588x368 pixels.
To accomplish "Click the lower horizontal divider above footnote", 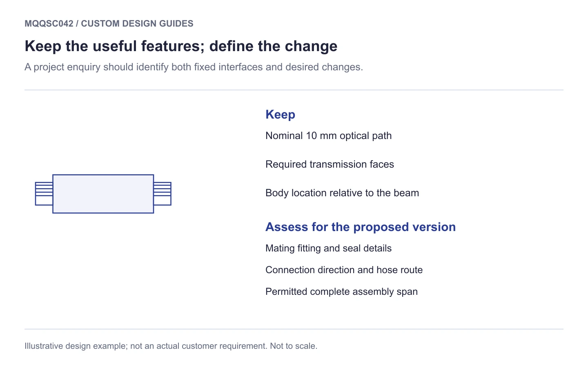I will pyautogui.click(x=294, y=329).
